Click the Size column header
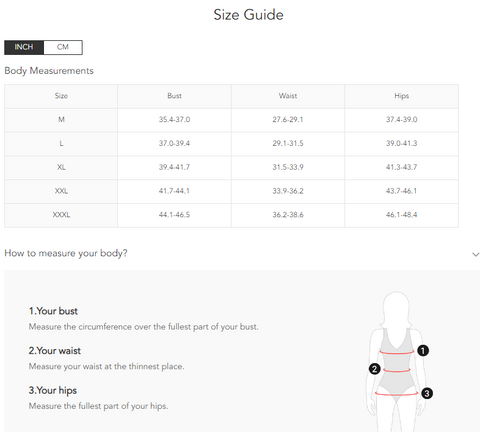Image resolution: width=480 pixels, height=432 pixels. [x=61, y=96]
